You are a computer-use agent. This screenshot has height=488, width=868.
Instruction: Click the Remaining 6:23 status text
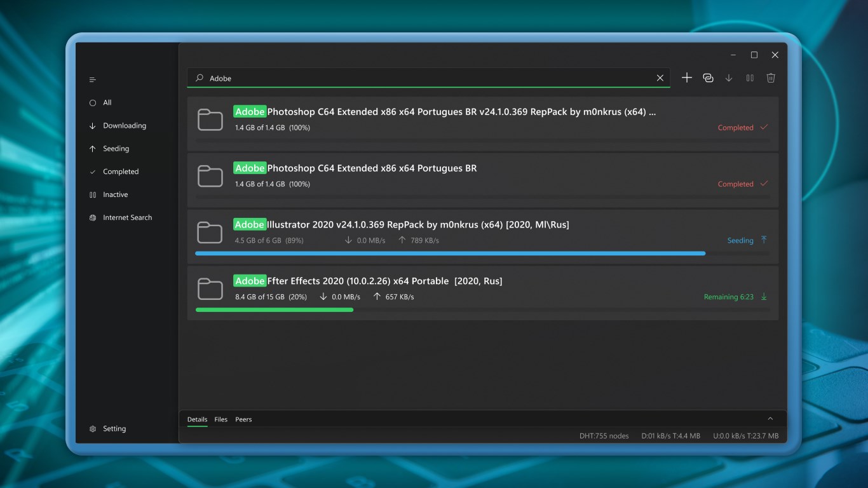click(728, 297)
